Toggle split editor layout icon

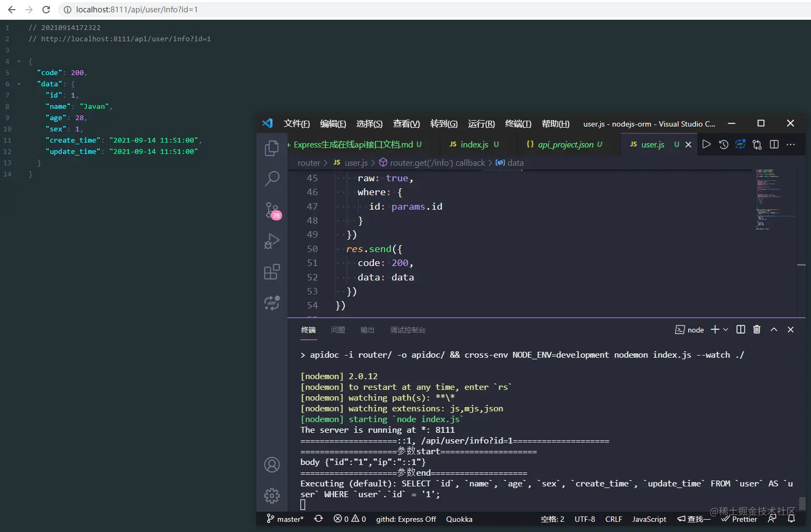tap(773, 144)
